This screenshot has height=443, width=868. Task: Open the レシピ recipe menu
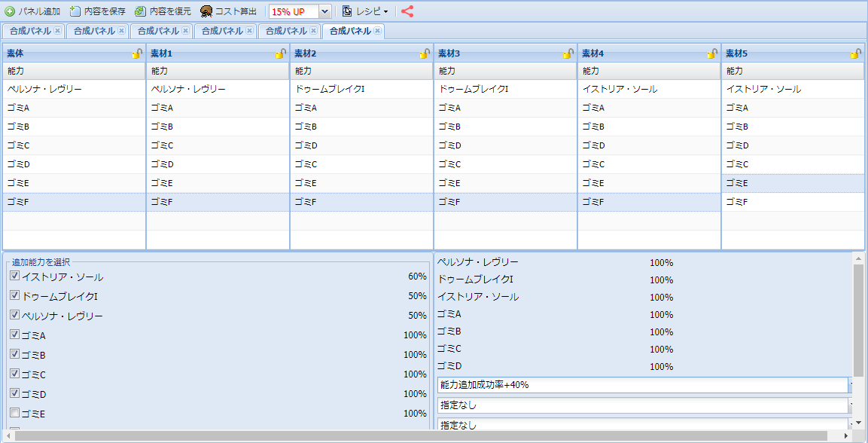point(365,11)
